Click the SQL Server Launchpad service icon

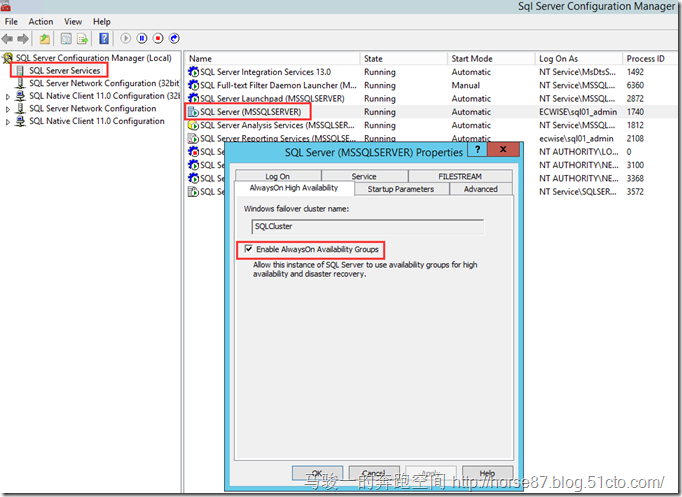click(193, 98)
